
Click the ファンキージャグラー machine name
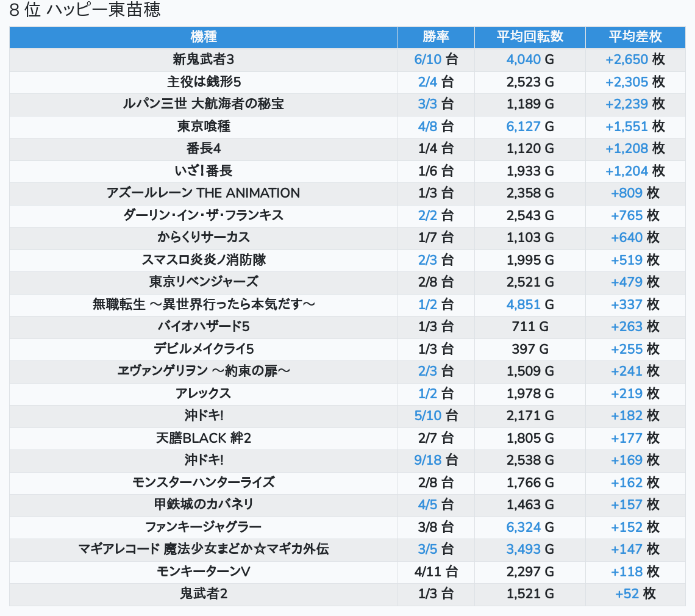click(203, 527)
